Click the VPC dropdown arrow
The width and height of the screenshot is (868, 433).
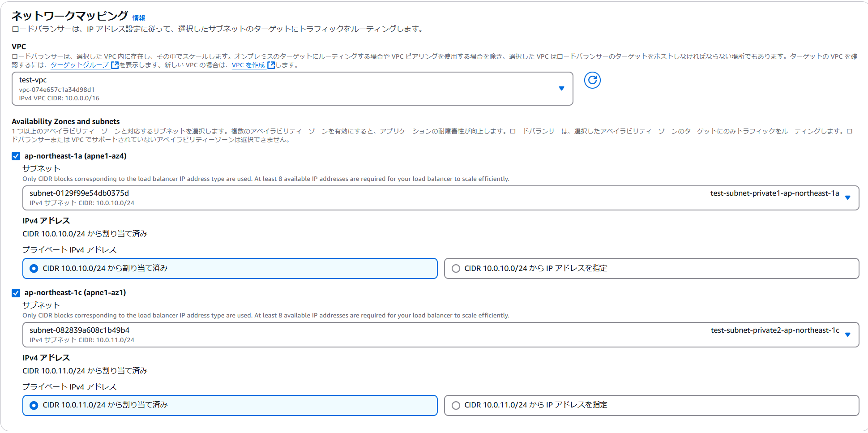561,89
